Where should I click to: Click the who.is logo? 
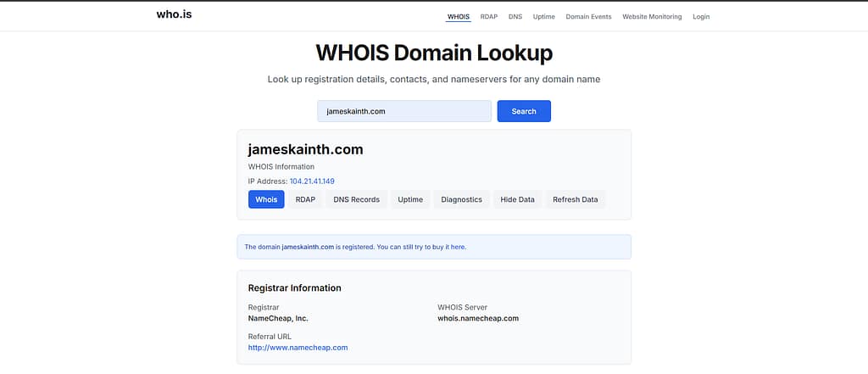pos(174,14)
